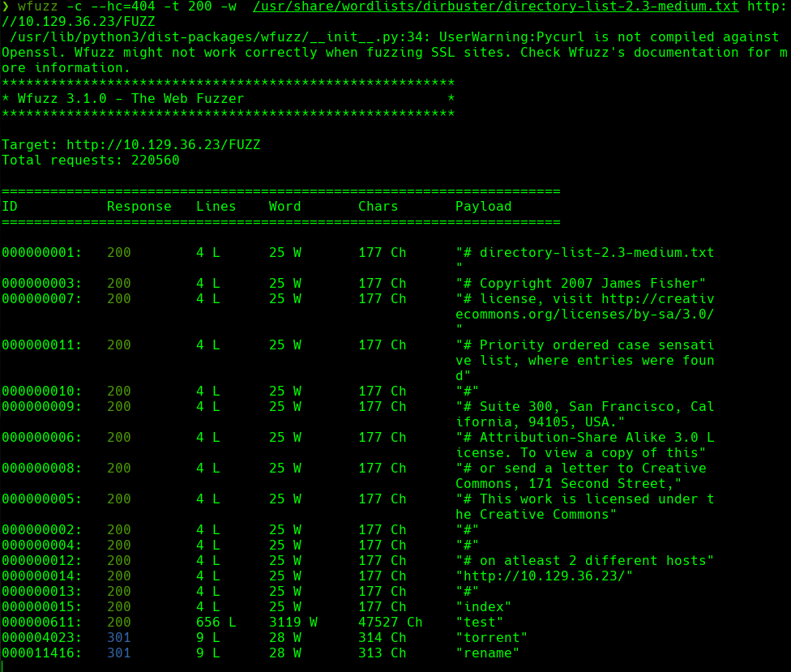Click the ID 000000015
The width and height of the screenshot is (791, 672).
pyautogui.click(x=41, y=607)
